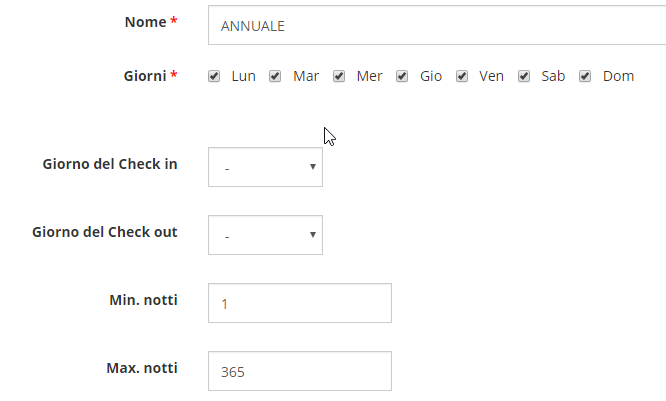Deselect the Dom day checkbox
Screen dimensions: 666x401
585,76
